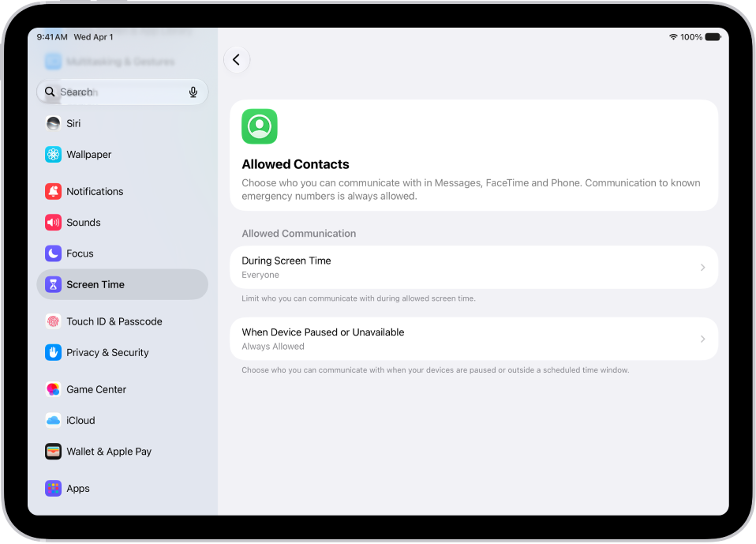
Task: Tap the battery indicator icon
Action: coord(713,36)
